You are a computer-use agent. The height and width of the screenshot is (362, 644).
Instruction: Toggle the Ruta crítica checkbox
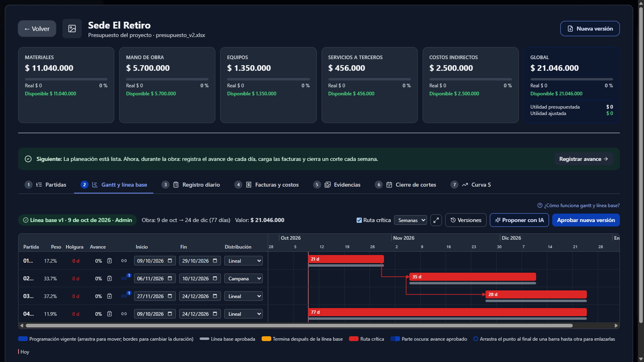pyautogui.click(x=359, y=220)
